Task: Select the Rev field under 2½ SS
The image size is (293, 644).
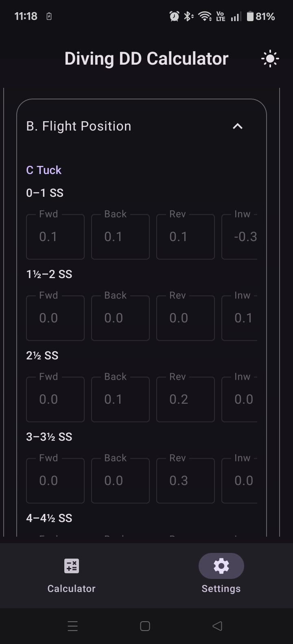Action: [x=186, y=399]
